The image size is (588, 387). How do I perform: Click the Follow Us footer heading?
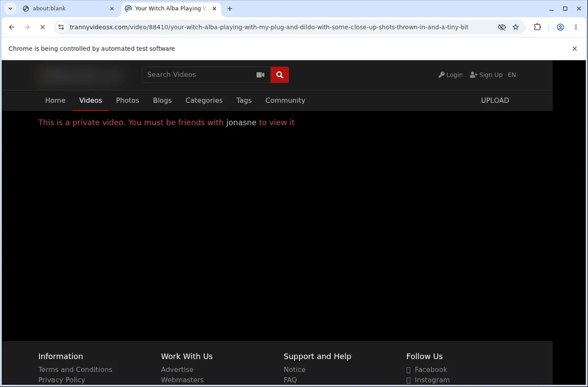pyautogui.click(x=424, y=356)
